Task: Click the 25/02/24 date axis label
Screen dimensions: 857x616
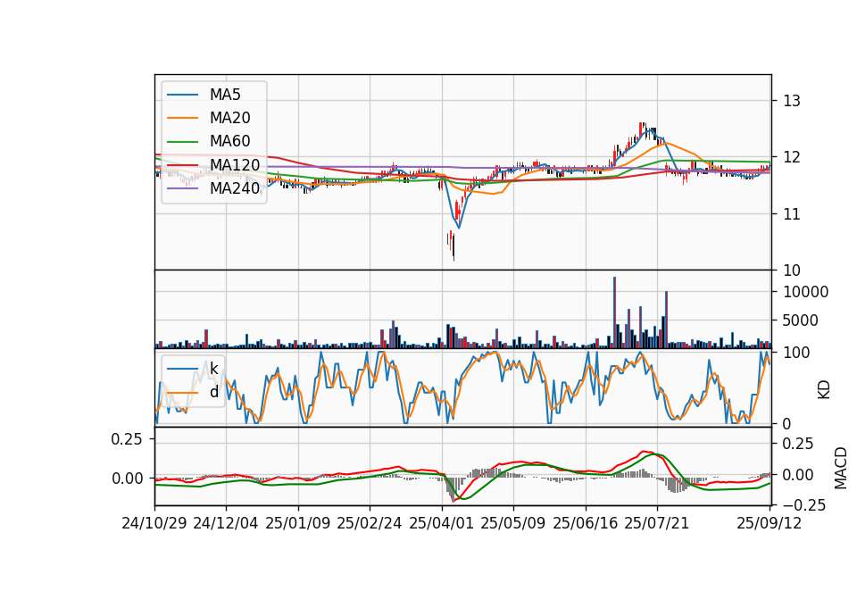Action: click(370, 523)
